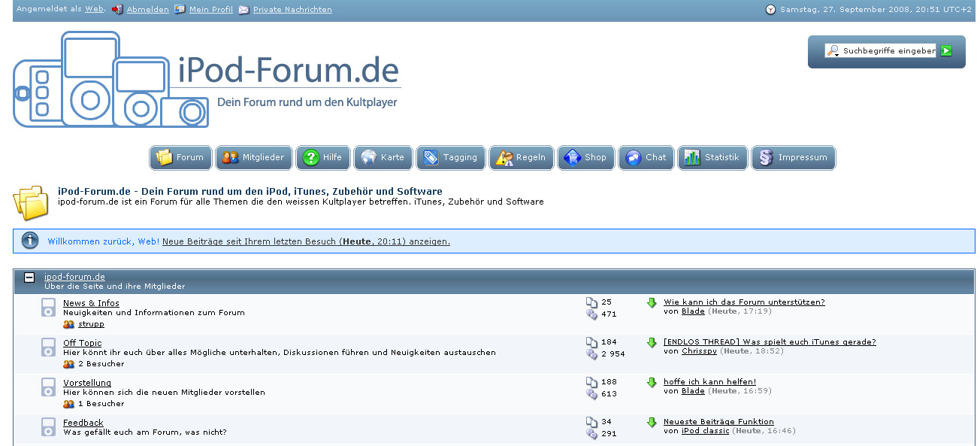Viewport: 980px width, 446px height.
Task: Open thread hoffe ich kann helfen!
Action: tap(709, 382)
